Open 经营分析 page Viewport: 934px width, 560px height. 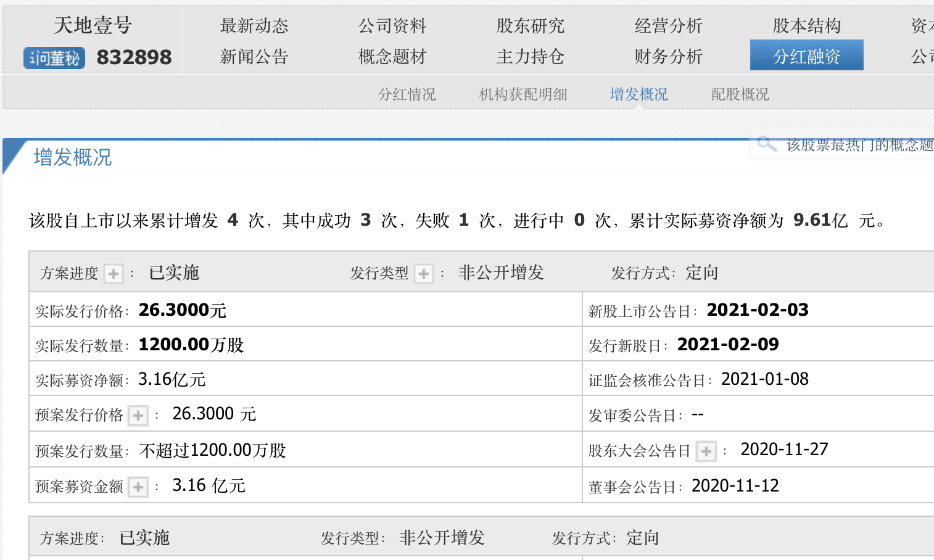[x=669, y=26]
